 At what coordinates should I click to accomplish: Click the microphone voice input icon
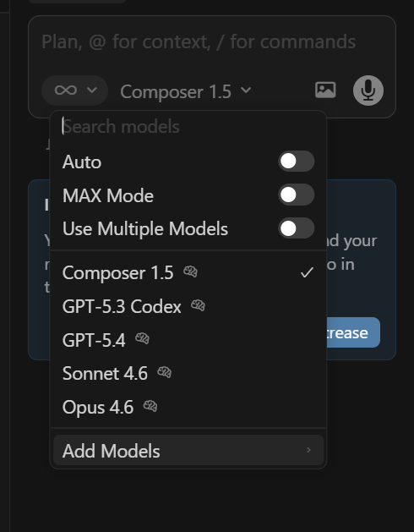[368, 90]
